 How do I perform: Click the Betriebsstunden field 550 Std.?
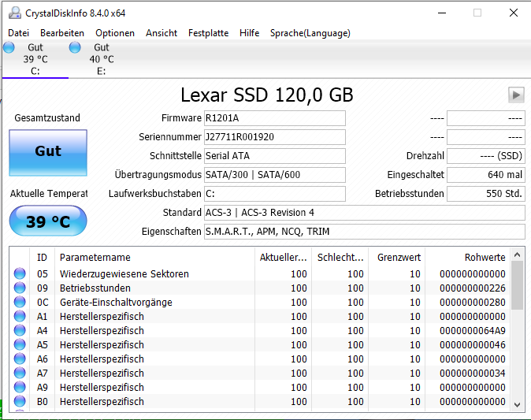486,194
